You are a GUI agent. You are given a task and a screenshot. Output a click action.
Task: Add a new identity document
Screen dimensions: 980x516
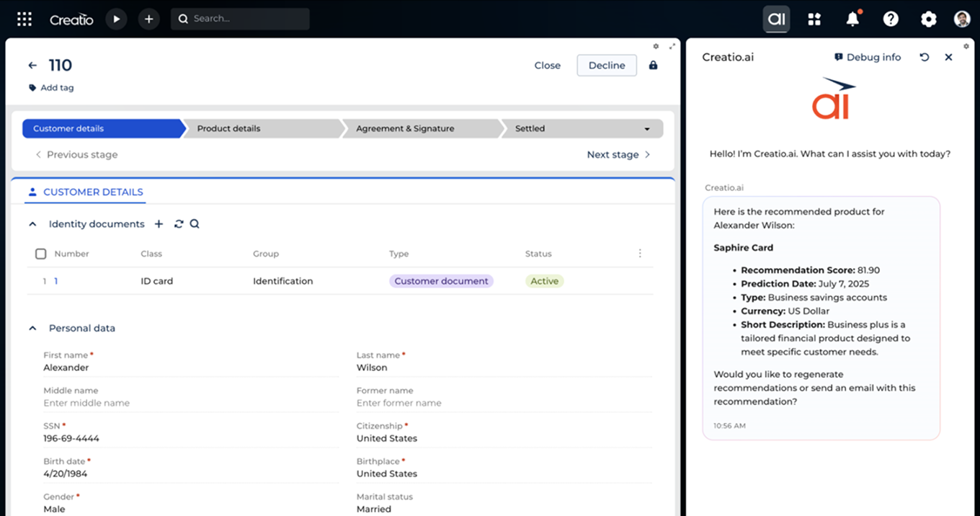click(159, 224)
